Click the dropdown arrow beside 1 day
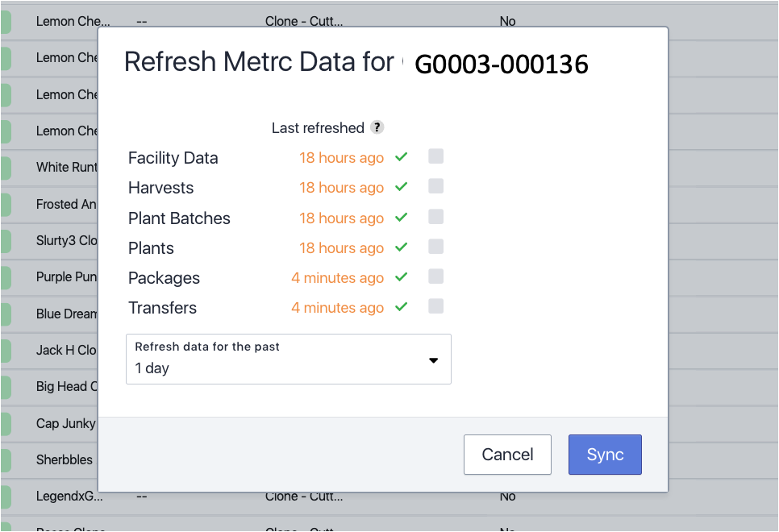779x532 pixels. coord(433,360)
